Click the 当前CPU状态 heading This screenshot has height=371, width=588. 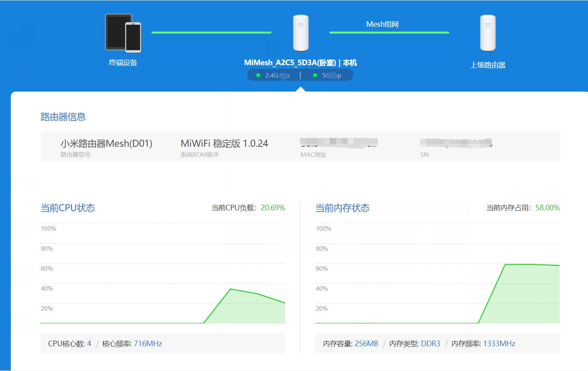coord(68,208)
